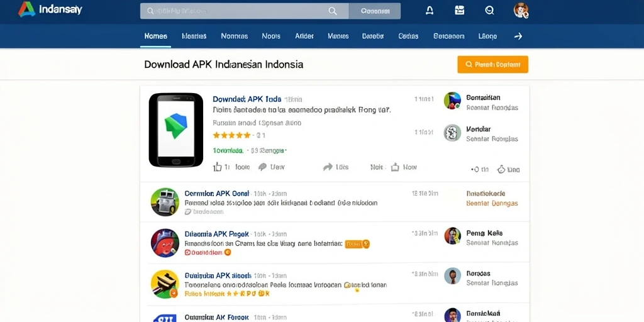
Task: Click the 0 tln counter on the featured post
Action: pyautogui.click(x=480, y=169)
